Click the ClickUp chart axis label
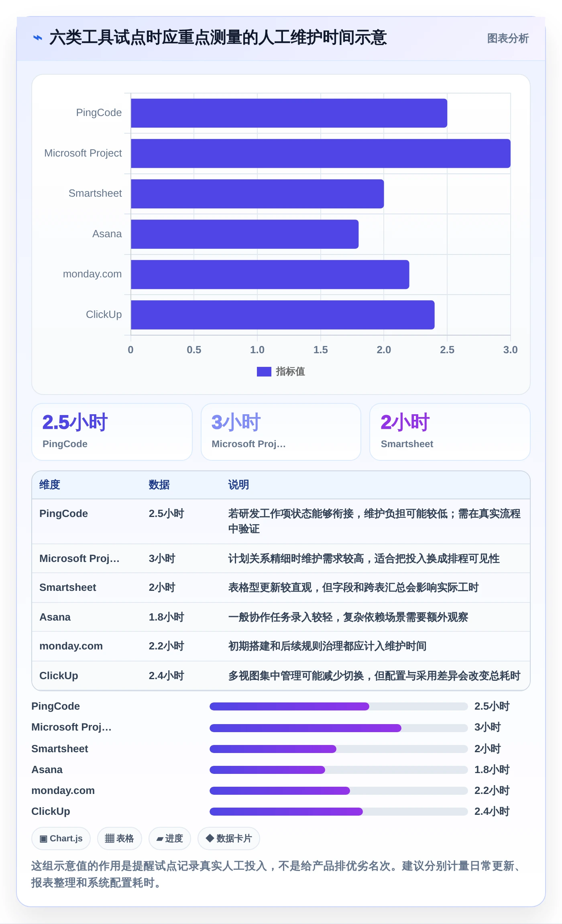The height and width of the screenshot is (924, 562). point(104,315)
